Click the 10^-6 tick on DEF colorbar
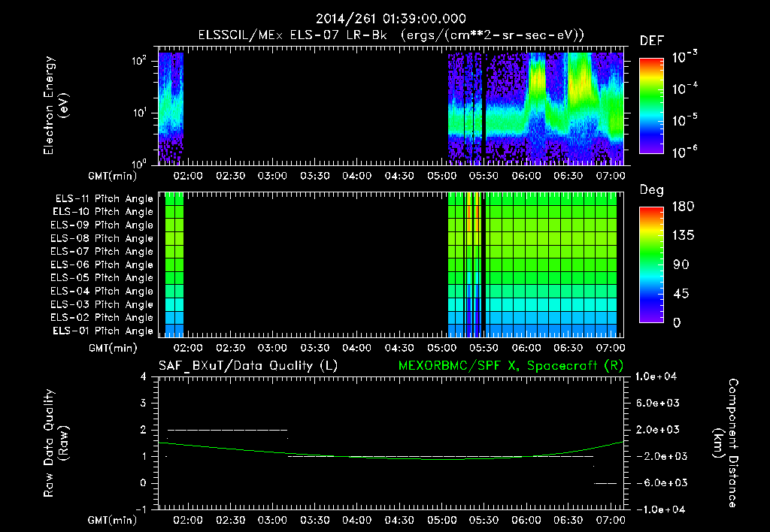 coord(684,152)
